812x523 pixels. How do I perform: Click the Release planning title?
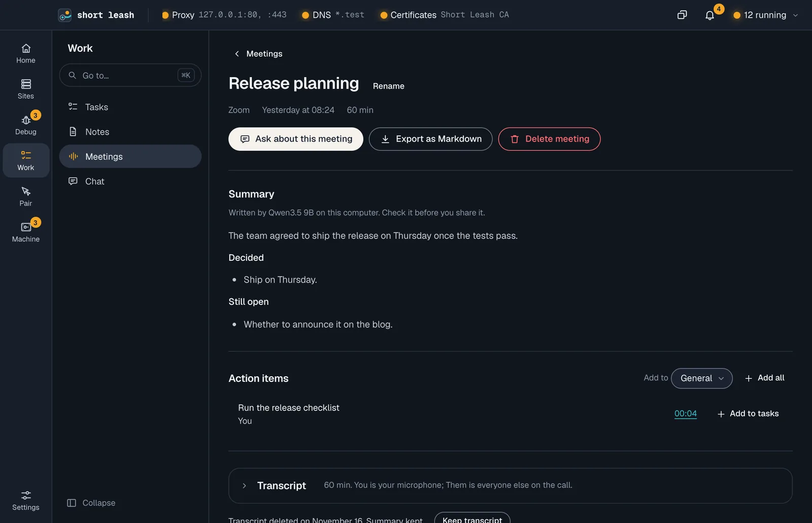coord(293,83)
